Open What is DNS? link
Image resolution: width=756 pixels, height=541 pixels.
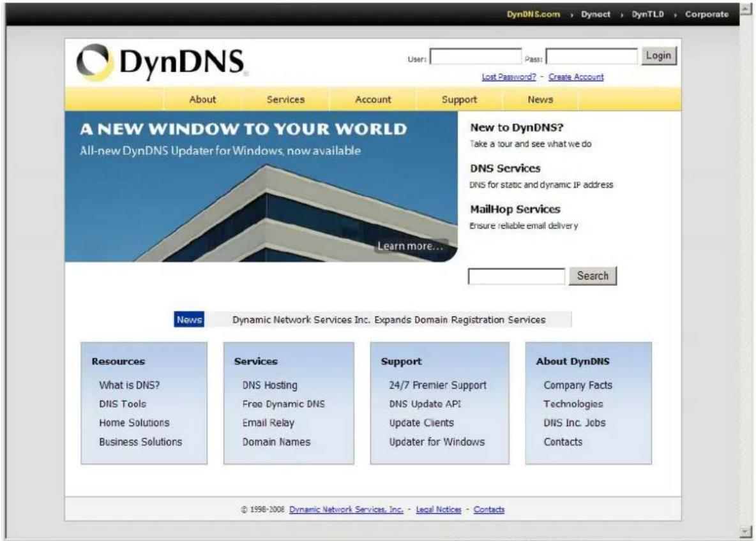(129, 385)
